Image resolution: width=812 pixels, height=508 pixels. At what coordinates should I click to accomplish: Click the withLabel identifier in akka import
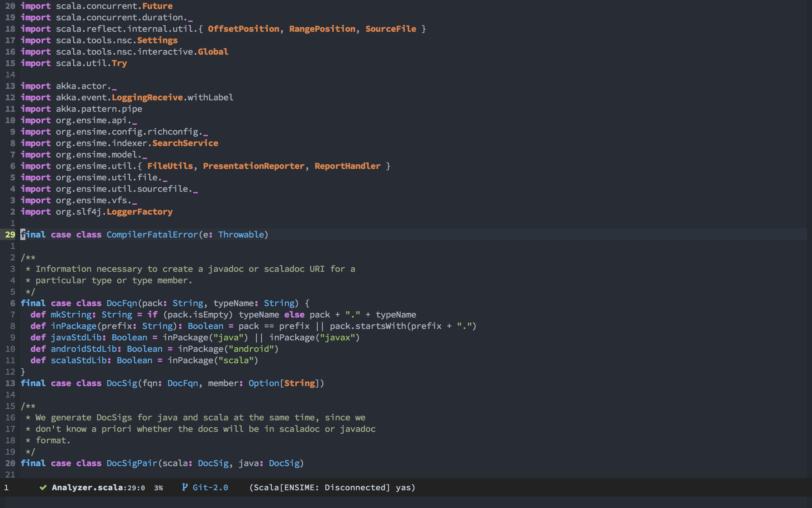pyautogui.click(x=210, y=97)
